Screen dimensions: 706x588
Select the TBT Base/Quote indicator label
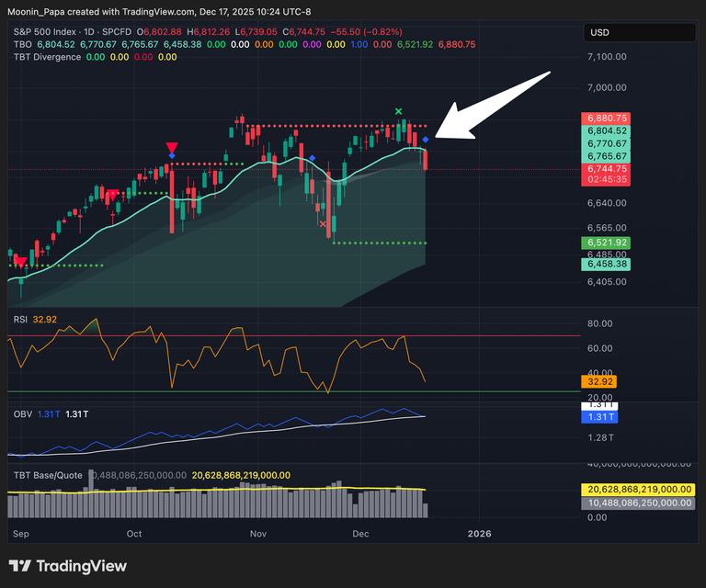pos(48,475)
